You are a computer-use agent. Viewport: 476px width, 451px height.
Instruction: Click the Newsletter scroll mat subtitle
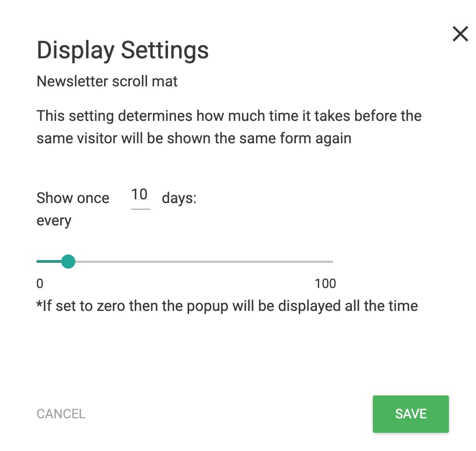(107, 81)
